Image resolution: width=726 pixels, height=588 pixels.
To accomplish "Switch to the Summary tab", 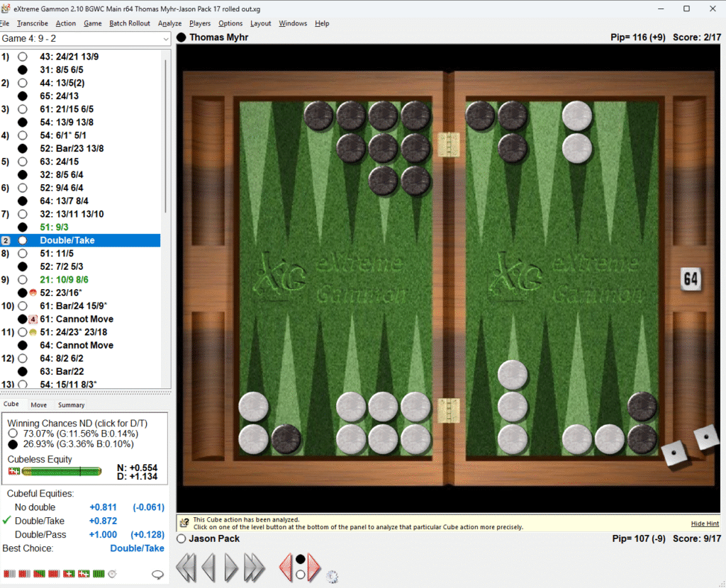I will click(x=72, y=405).
